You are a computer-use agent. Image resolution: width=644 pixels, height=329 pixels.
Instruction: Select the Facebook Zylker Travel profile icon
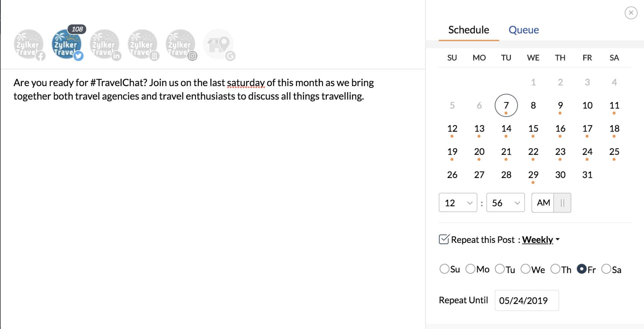point(29,45)
